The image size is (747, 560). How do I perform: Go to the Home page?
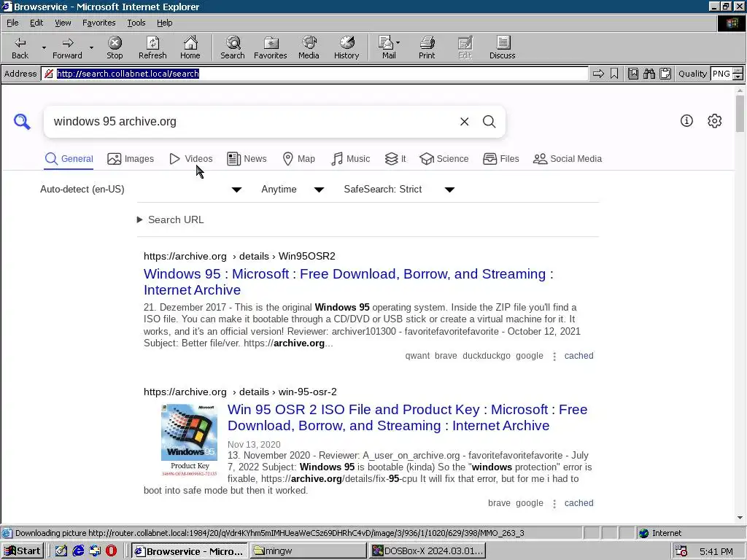click(x=190, y=47)
